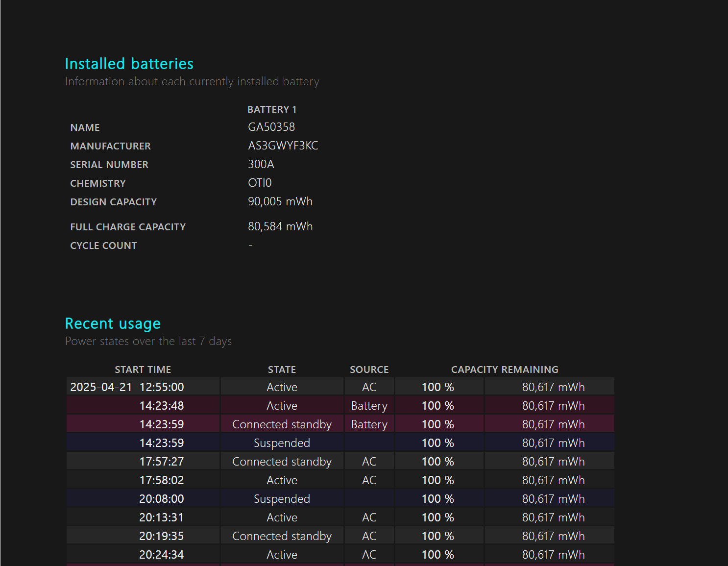728x566 pixels.
Task: Click Connected standby in the 20:19:35 row
Action: coord(282,536)
